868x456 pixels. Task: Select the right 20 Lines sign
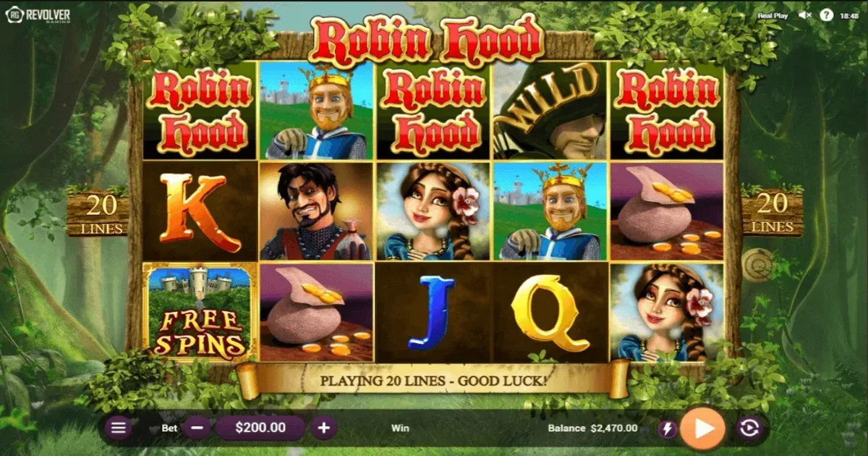772,213
